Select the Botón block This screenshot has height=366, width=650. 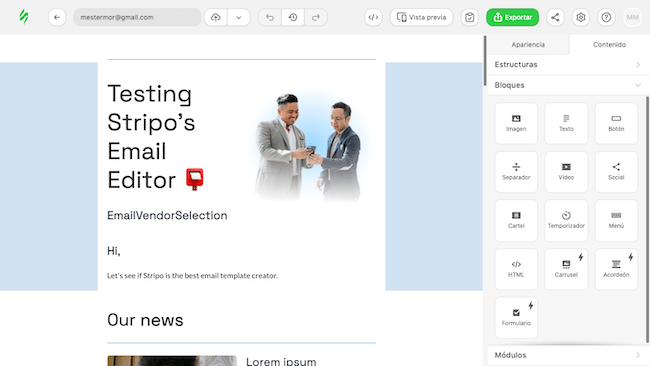(616, 123)
